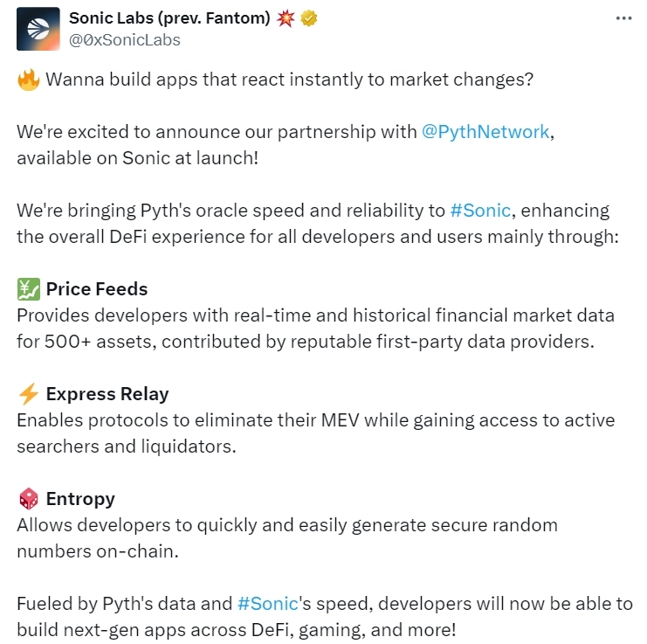Click the fire emoji starting the tweet
This screenshot has width=647, height=644.
[28, 80]
